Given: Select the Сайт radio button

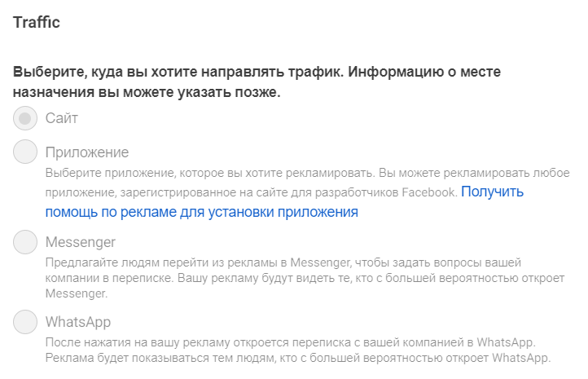Looking at the screenshot, I should pyautogui.click(x=25, y=118).
